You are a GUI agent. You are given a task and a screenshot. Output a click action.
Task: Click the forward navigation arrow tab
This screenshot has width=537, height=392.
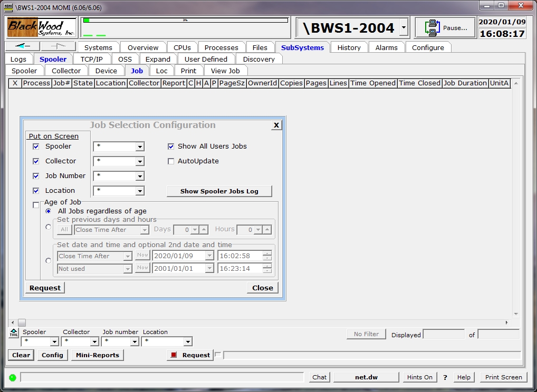(x=58, y=47)
